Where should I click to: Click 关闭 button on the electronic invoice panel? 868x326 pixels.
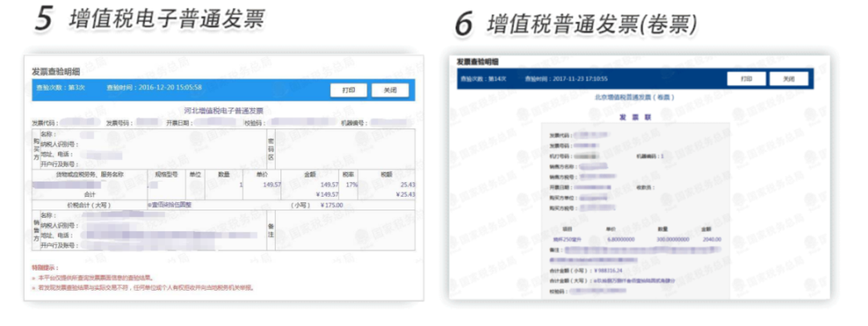coord(391,90)
